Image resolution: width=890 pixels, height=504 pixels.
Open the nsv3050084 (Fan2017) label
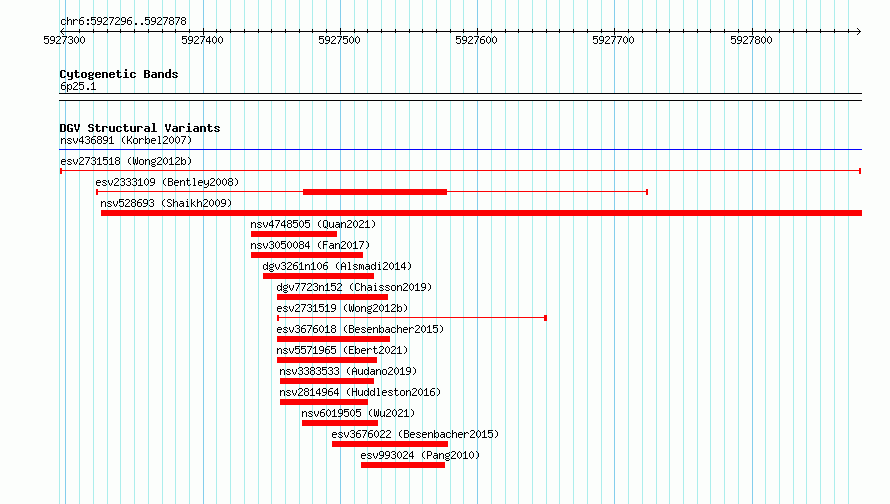310,245
